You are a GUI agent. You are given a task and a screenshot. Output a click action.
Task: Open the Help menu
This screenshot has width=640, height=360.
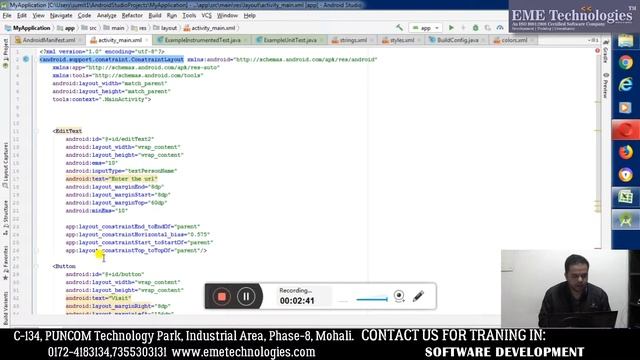(249, 16)
